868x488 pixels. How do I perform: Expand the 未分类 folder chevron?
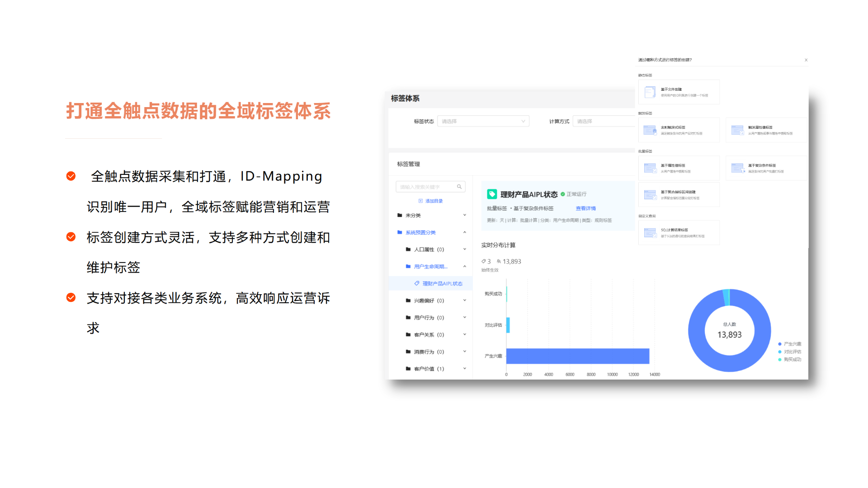464,215
